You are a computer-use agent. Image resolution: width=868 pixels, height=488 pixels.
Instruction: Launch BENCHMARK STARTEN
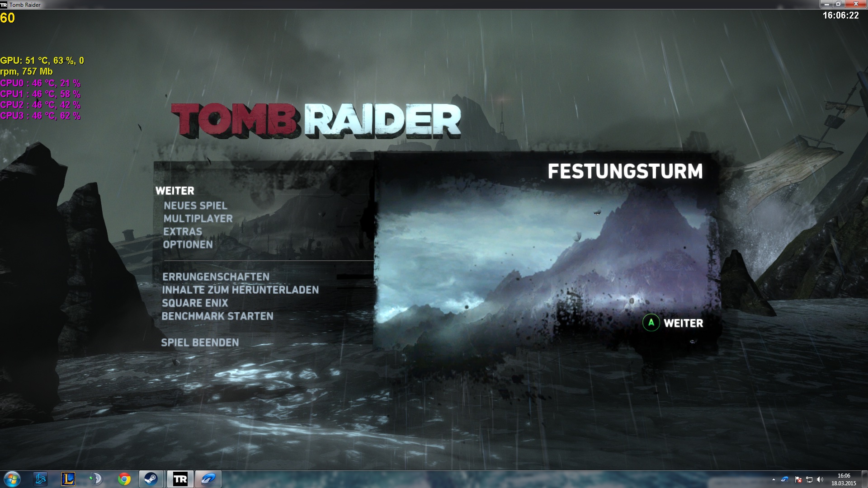(217, 316)
